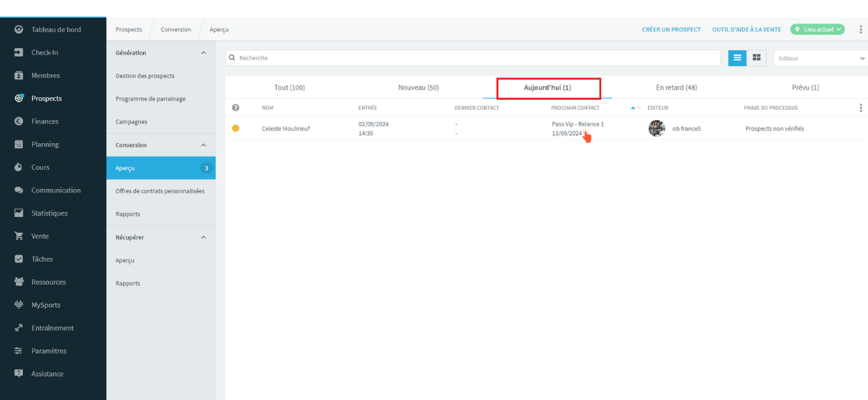Click the MySports icon
Image resolution: width=868 pixels, height=400 pixels.
point(19,305)
